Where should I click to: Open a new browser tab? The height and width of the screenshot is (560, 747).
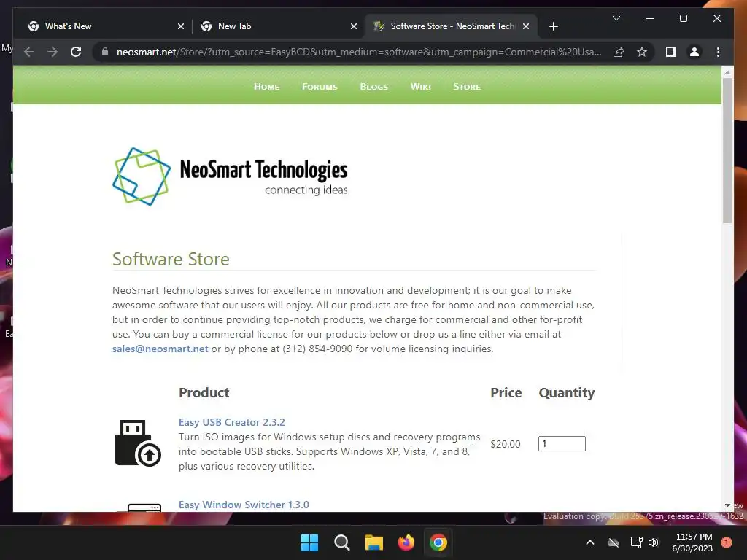pyautogui.click(x=553, y=26)
